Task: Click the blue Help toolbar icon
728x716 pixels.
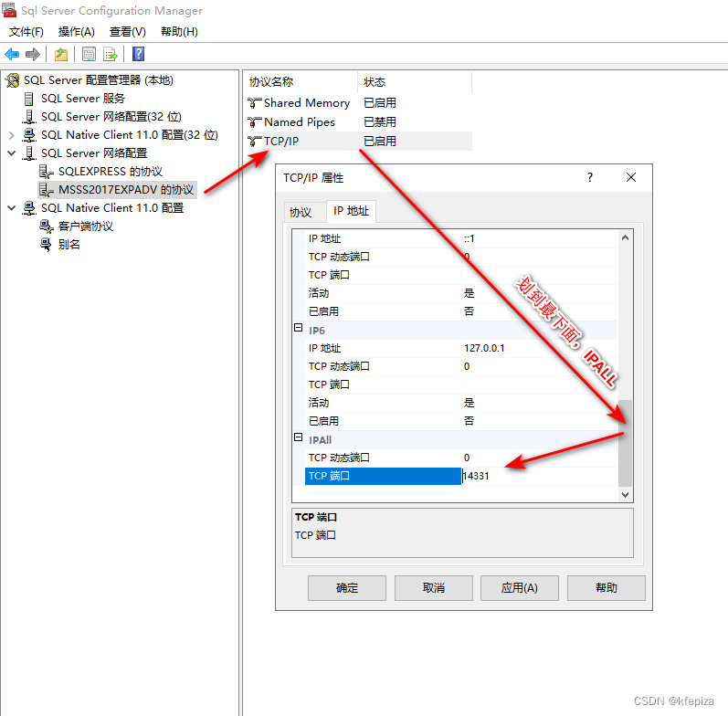Action: pyautogui.click(x=138, y=54)
